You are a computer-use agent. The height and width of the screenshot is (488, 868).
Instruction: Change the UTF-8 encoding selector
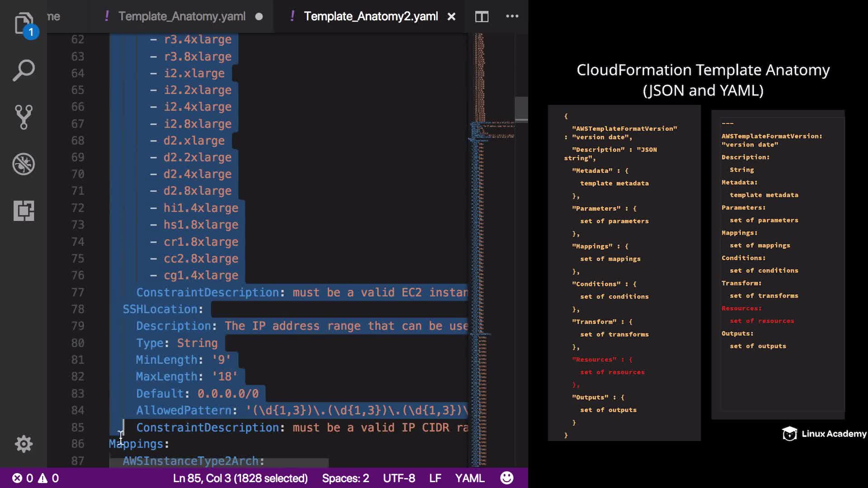(399, 478)
